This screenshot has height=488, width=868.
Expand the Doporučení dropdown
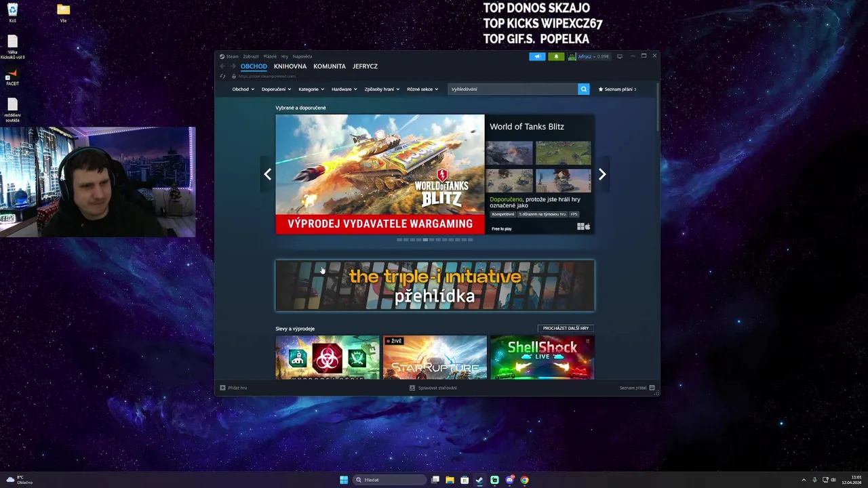click(276, 89)
